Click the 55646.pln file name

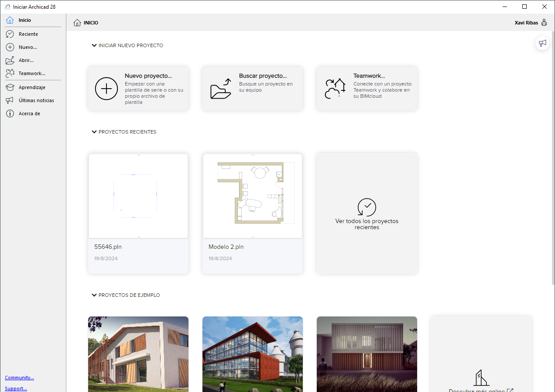108,247
